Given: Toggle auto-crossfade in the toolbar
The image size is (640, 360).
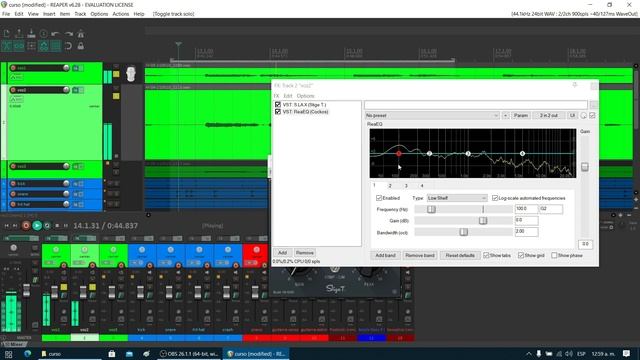Looking at the screenshot, I should pos(7,46).
